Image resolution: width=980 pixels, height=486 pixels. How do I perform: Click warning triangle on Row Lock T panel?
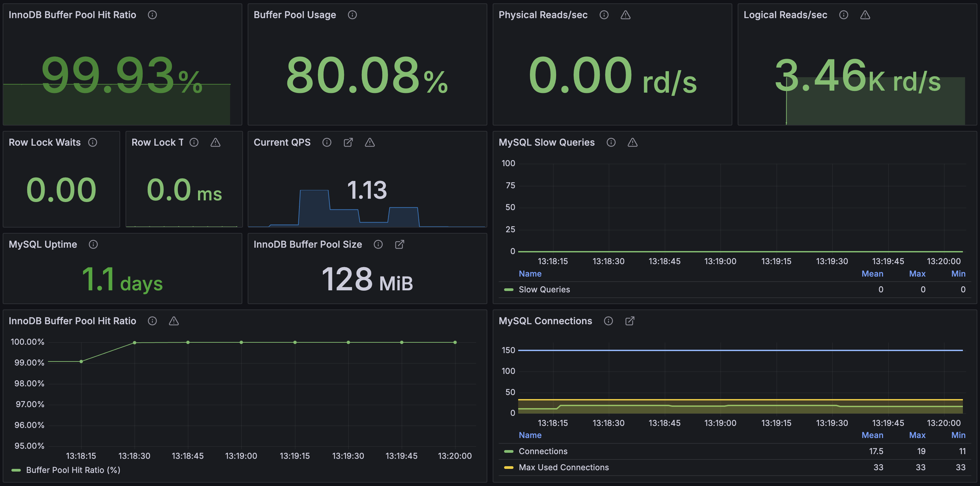pyautogui.click(x=215, y=142)
